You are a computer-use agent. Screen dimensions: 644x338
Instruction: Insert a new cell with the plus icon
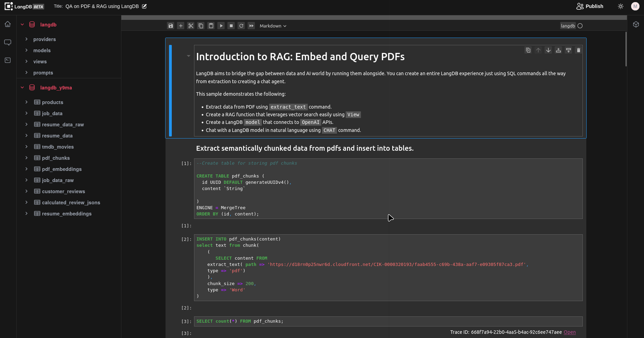(x=180, y=26)
